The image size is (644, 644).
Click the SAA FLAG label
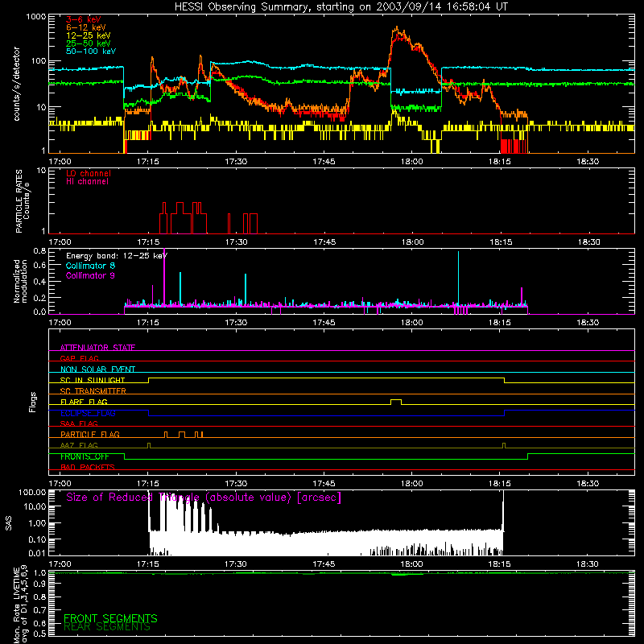click(79, 423)
